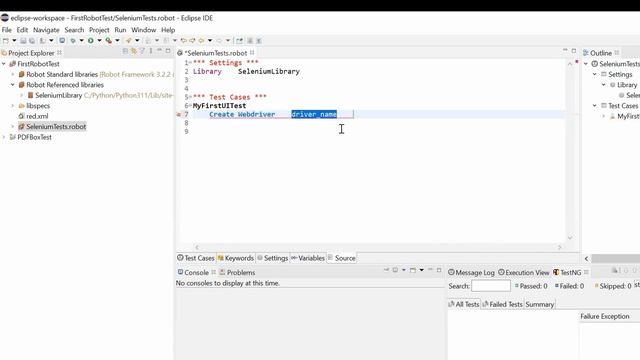Minimize the Project Explorer panel
640x360 pixels.
(x=159, y=51)
